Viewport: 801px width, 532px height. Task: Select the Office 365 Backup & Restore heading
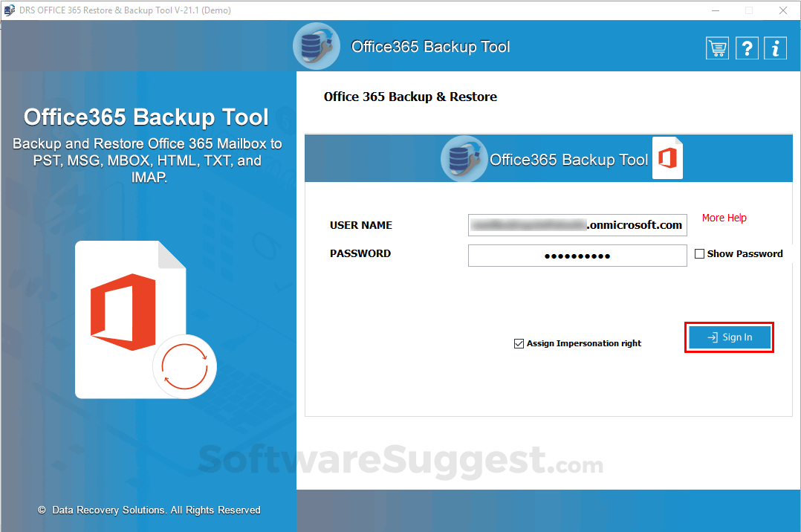(x=410, y=97)
